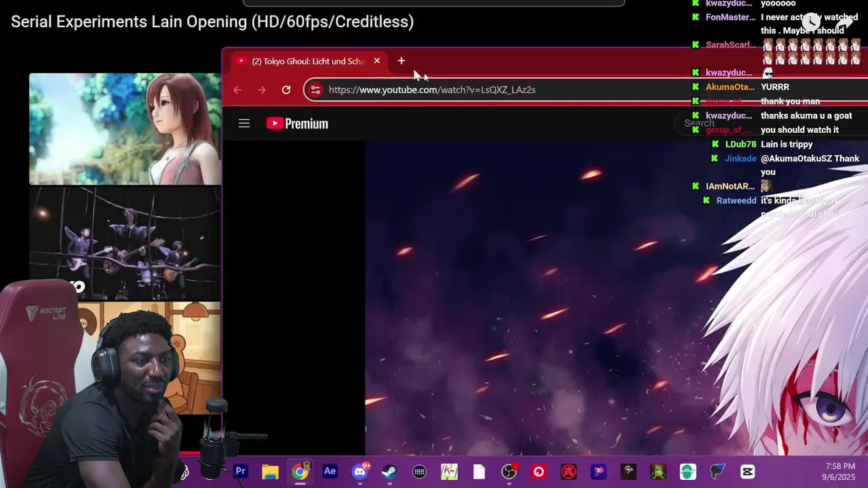Switch to OBS Studio in the taskbar

point(509,472)
